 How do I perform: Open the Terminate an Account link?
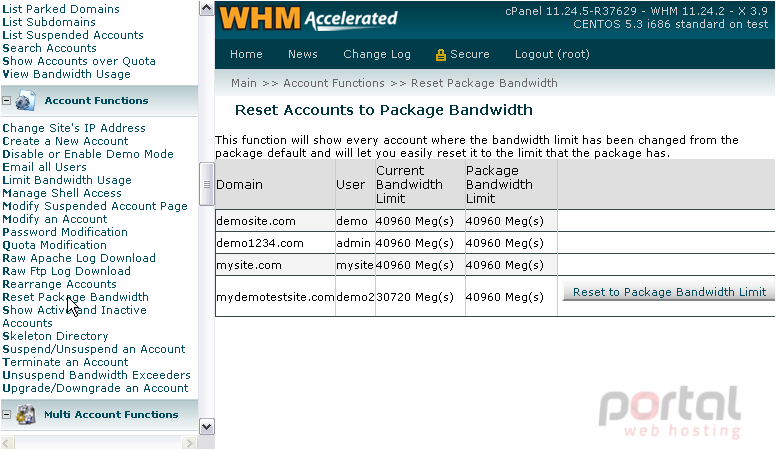click(65, 362)
